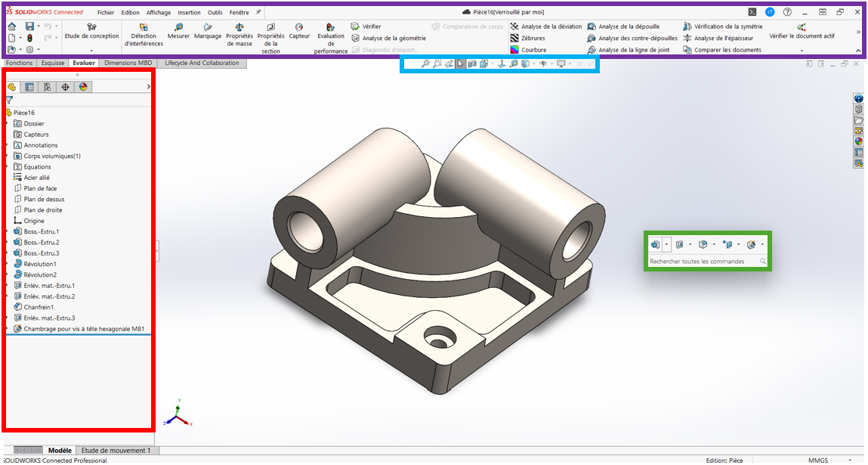Image resolution: width=868 pixels, height=465 pixels.
Task: Pin the menu bar with the pushpin
Action: (x=258, y=12)
